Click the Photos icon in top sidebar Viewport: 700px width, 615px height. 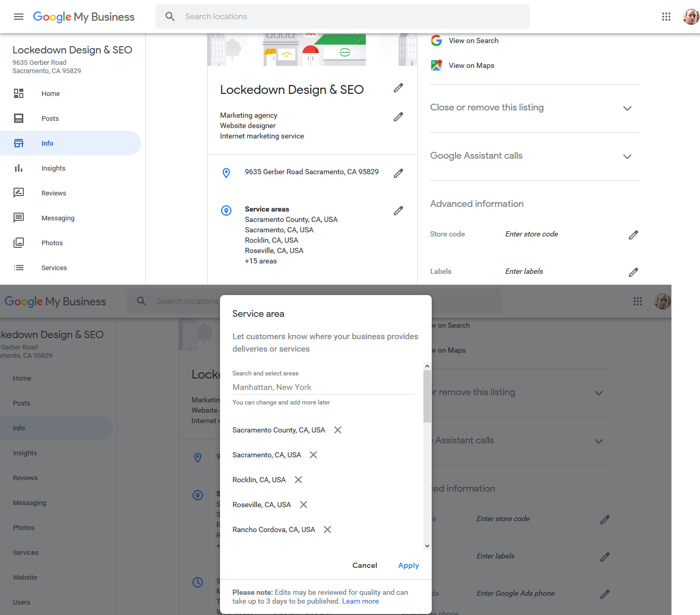click(x=19, y=243)
